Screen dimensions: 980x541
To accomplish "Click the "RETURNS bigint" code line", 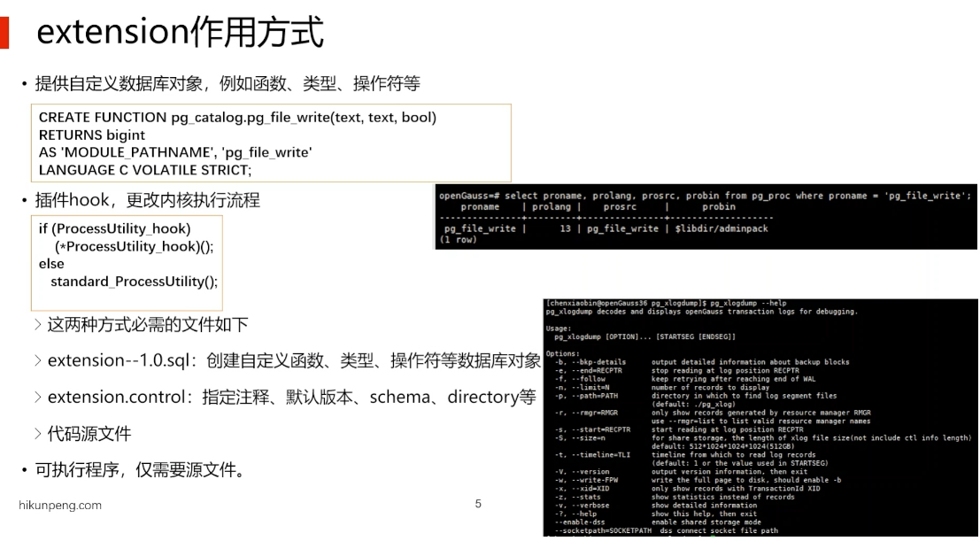I will click(x=92, y=135).
